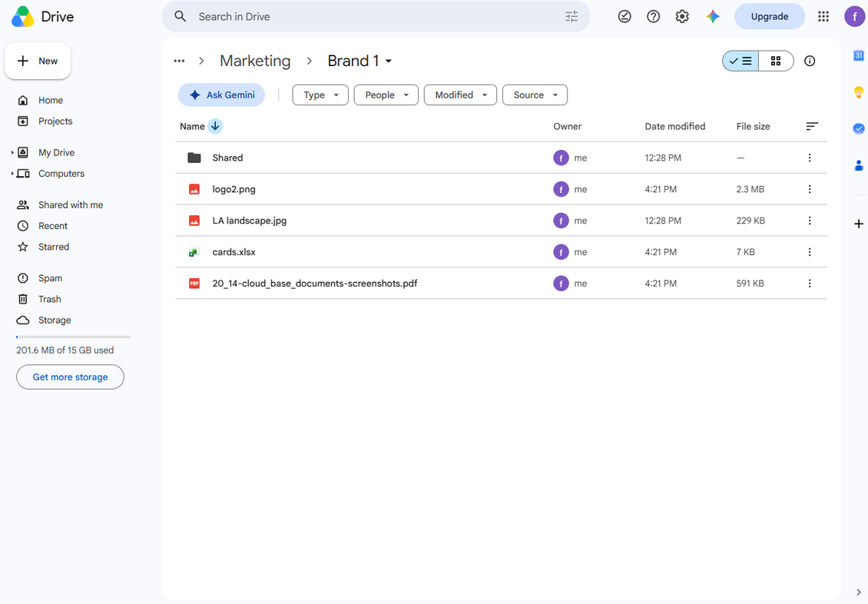Click the Owner column header
868x604 pixels.
(x=568, y=126)
